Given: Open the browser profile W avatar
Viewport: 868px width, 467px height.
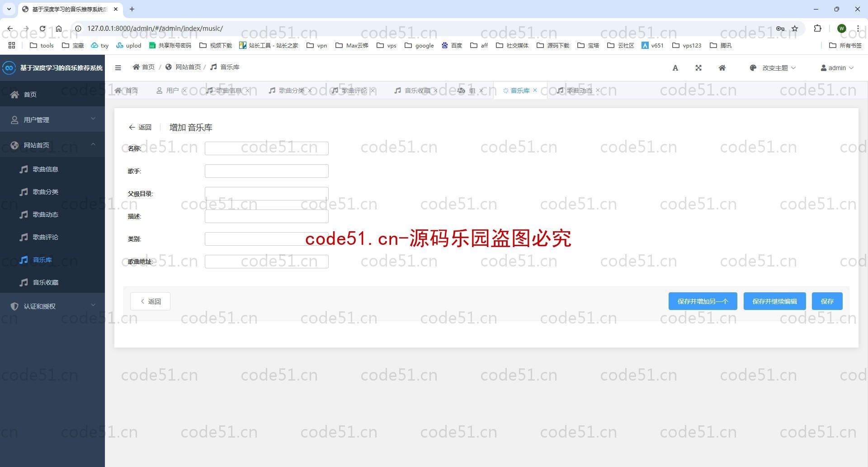Looking at the screenshot, I should coord(841,28).
